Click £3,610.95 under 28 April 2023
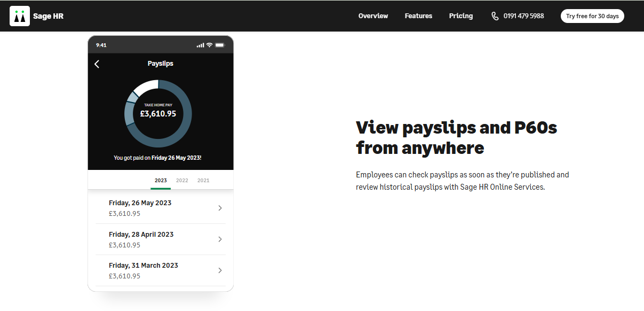This screenshot has width=644, height=311. 124,245
